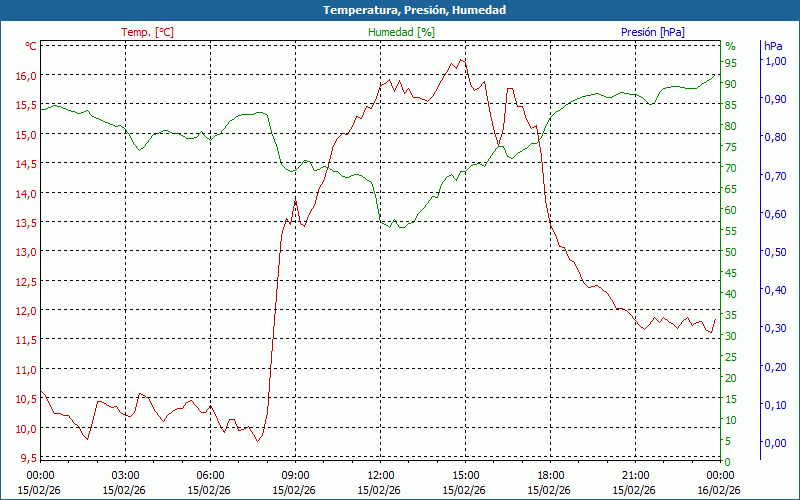800x500 pixels.
Task: Click the blue hPa unit label
Action: coord(773,46)
